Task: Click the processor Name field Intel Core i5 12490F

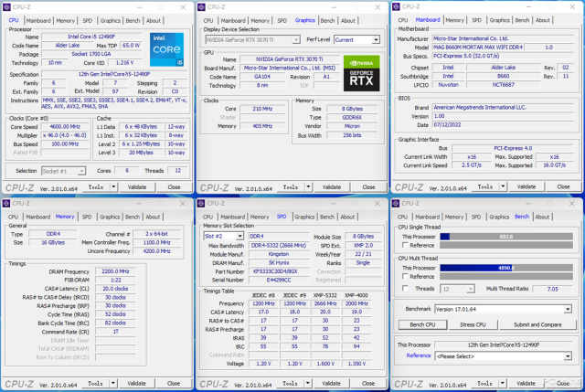Action: click(x=91, y=37)
